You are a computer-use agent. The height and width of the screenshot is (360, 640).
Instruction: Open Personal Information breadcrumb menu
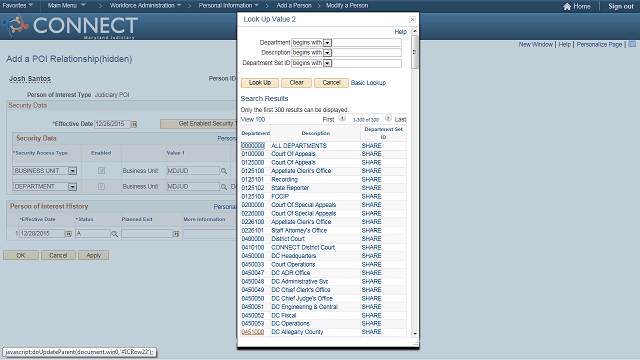coord(229,5)
